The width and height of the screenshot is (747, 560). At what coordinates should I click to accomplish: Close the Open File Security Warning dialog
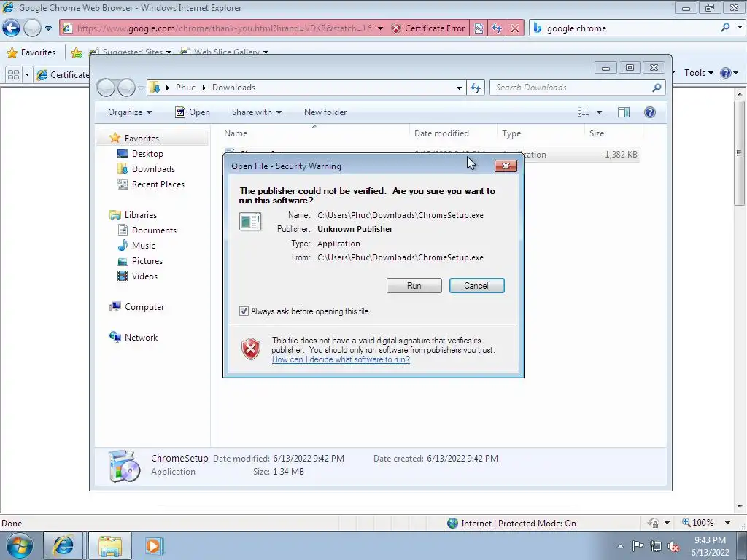506,166
